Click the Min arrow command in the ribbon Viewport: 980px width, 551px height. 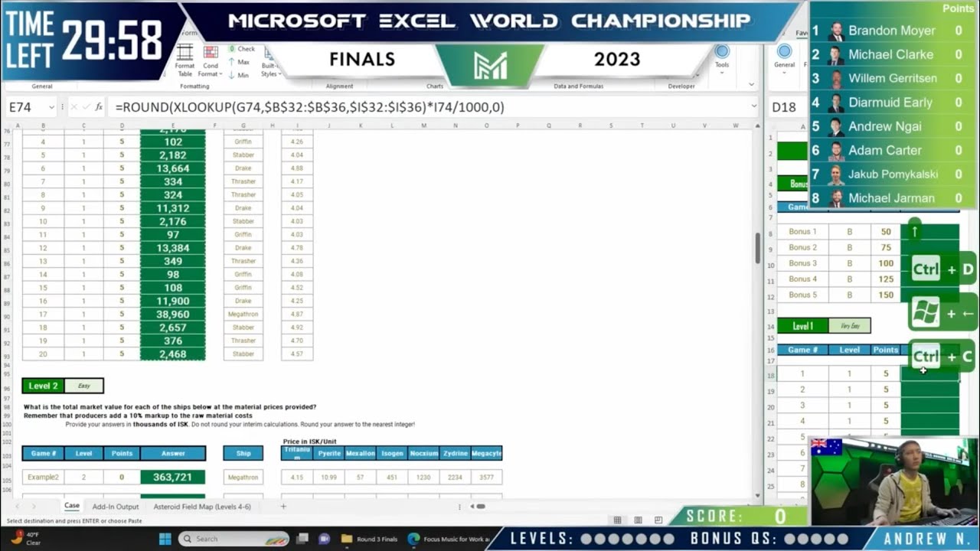pyautogui.click(x=239, y=75)
